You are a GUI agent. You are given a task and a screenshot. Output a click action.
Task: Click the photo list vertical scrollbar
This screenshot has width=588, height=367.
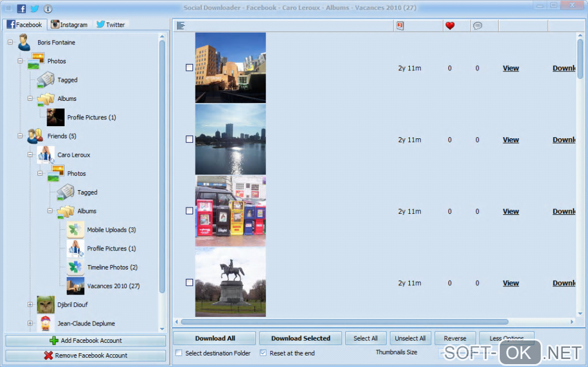pos(580,59)
